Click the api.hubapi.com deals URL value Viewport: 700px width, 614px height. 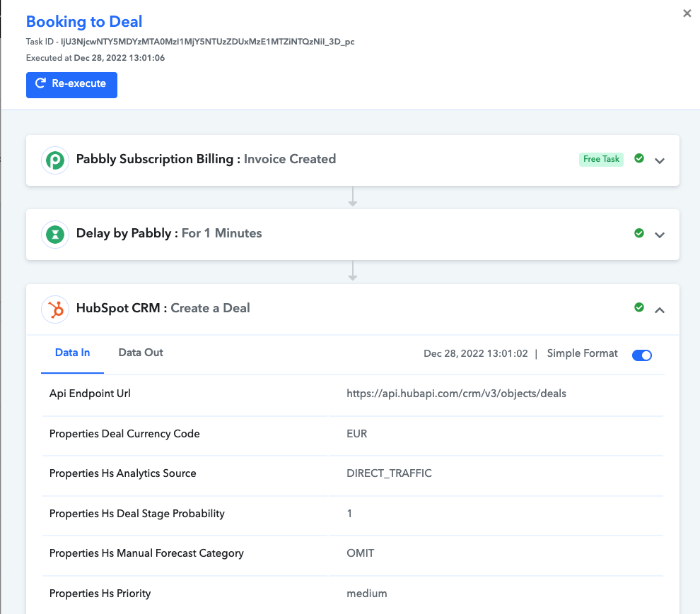coord(456,393)
